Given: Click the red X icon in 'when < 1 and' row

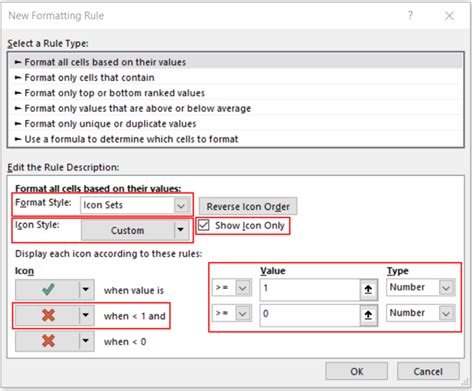Looking at the screenshot, I should (48, 315).
